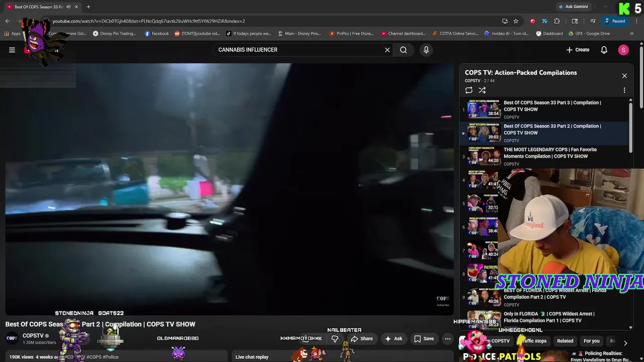This screenshot has height=362, width=644.
Task: Open YouTube notifications bell
Action: [604, 50]
